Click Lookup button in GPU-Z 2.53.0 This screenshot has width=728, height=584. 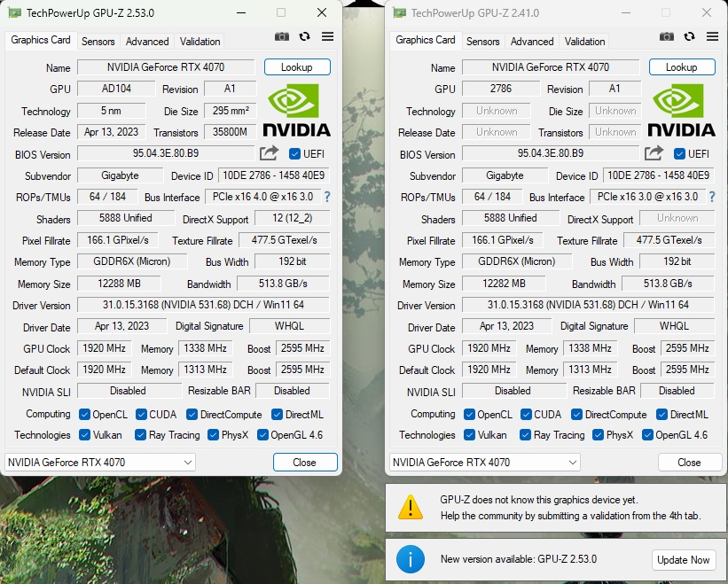point(297,66)
